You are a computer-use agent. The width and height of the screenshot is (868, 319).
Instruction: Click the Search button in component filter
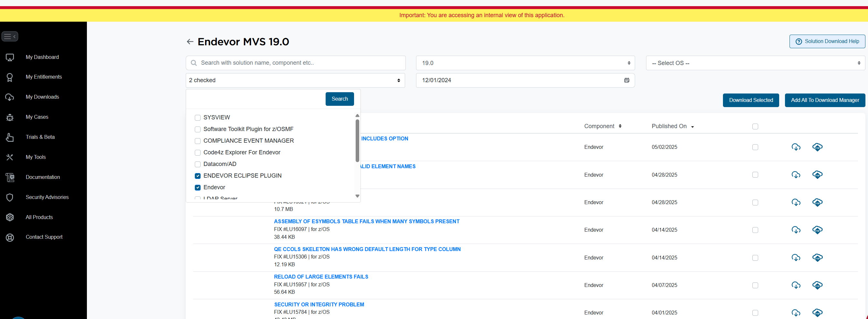pos(340,99)
